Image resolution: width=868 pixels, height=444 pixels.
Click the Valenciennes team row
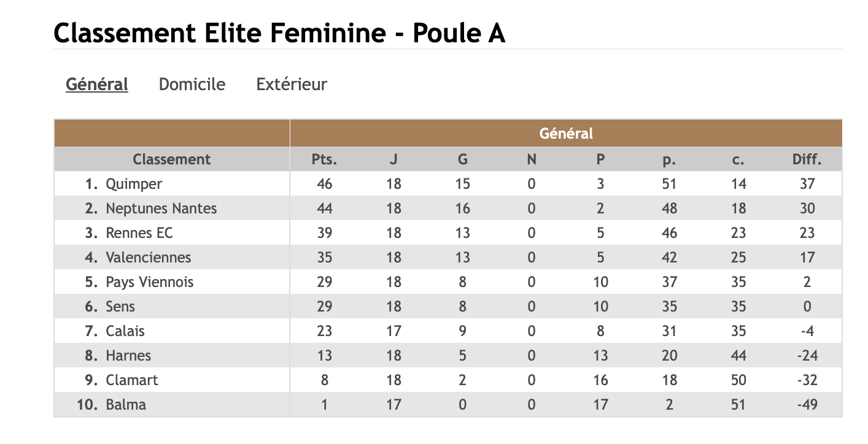click(148, 258)
